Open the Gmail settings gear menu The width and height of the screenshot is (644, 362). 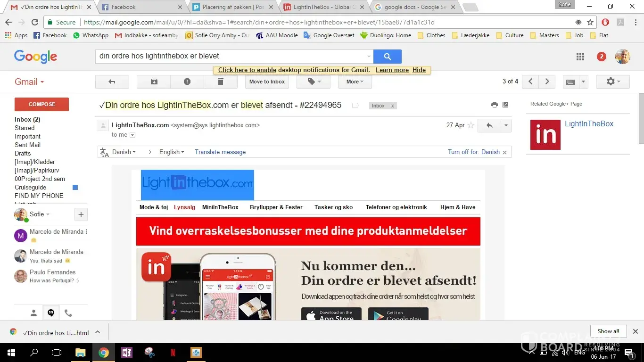613,82
